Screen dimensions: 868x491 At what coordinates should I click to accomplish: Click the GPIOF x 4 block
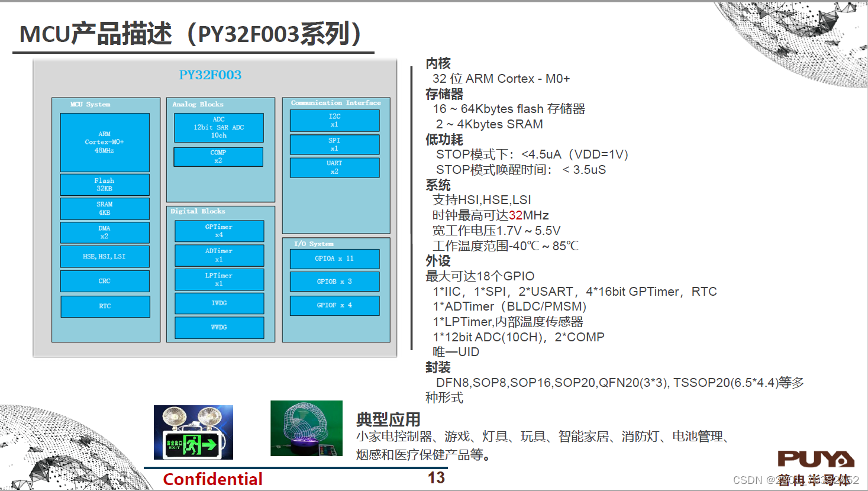click(x=335, y=306)
